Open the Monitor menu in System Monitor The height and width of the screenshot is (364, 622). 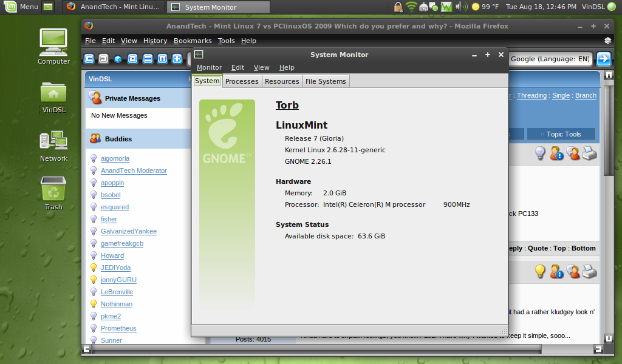[209, 67]
